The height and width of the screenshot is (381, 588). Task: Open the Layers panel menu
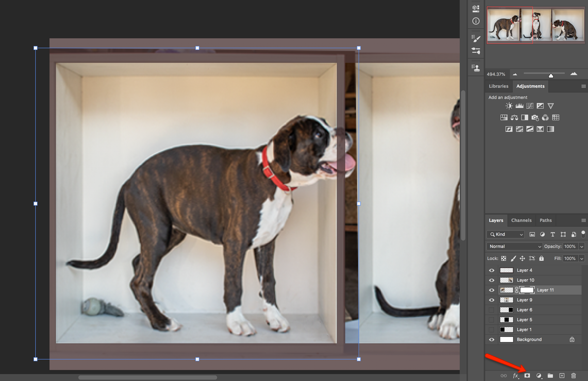(x=584, y=220)
